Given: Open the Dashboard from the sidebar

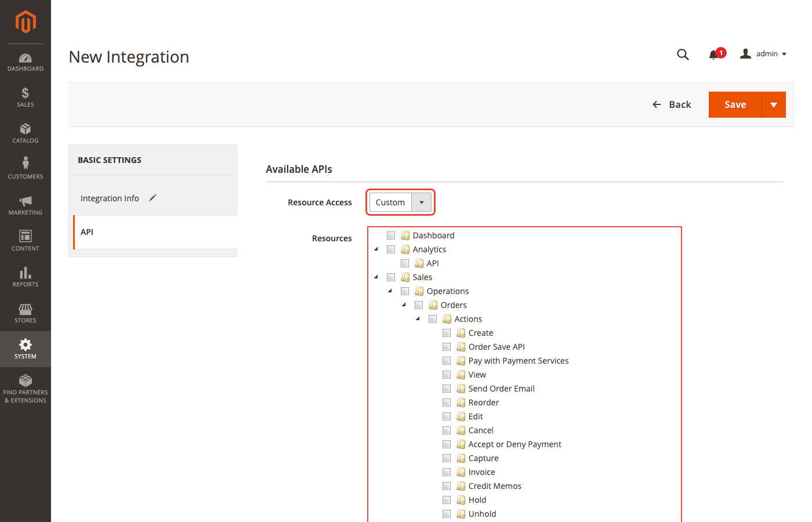Looking at the screenshot, I should click(25, 62).
